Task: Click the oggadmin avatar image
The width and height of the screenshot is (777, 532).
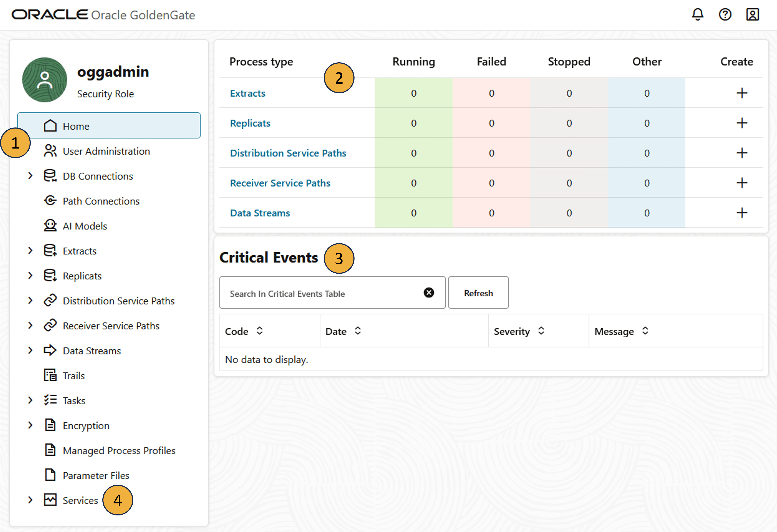Action: pyautogui.click(x=45, y=80)
